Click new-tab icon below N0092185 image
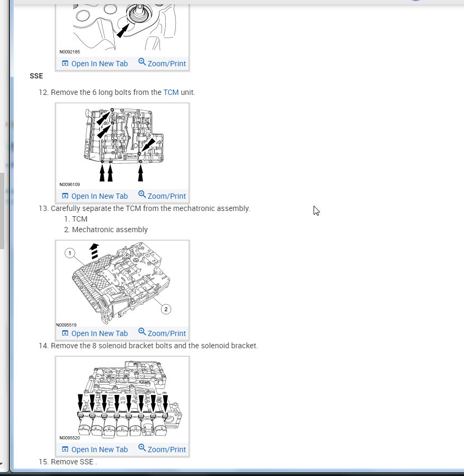 65,64
